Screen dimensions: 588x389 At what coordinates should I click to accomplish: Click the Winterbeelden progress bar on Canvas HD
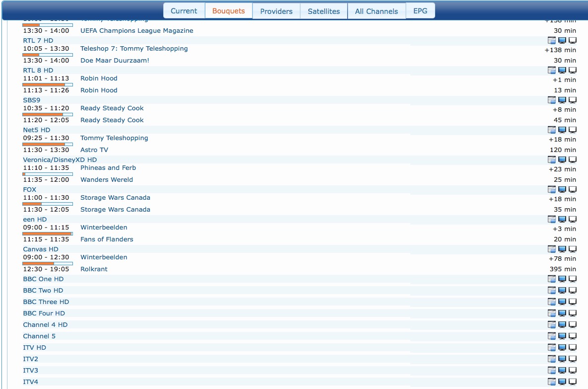48,264
